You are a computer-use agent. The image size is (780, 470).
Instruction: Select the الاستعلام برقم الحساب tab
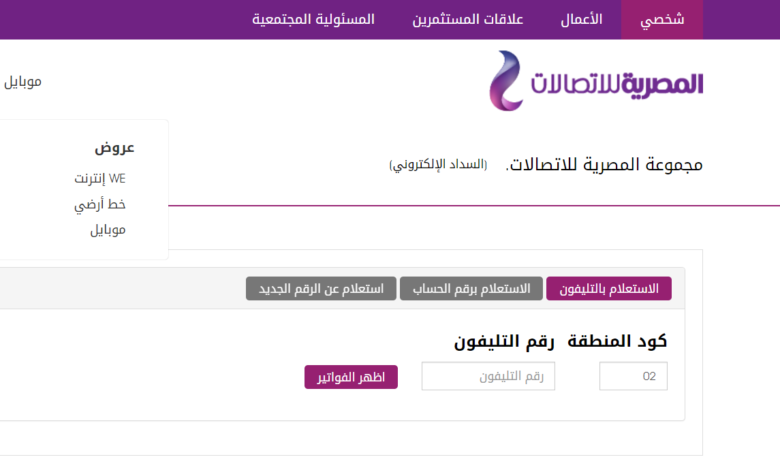[x=471, y=288]
